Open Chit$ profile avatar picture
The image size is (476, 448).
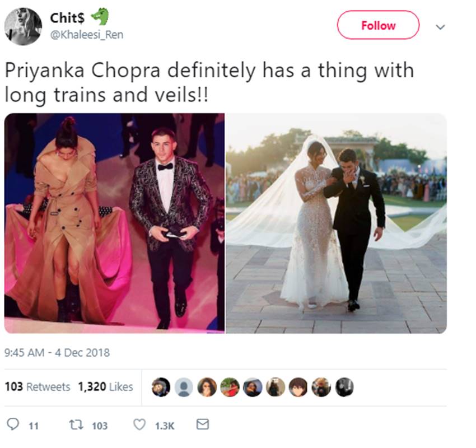click(23, 26)
